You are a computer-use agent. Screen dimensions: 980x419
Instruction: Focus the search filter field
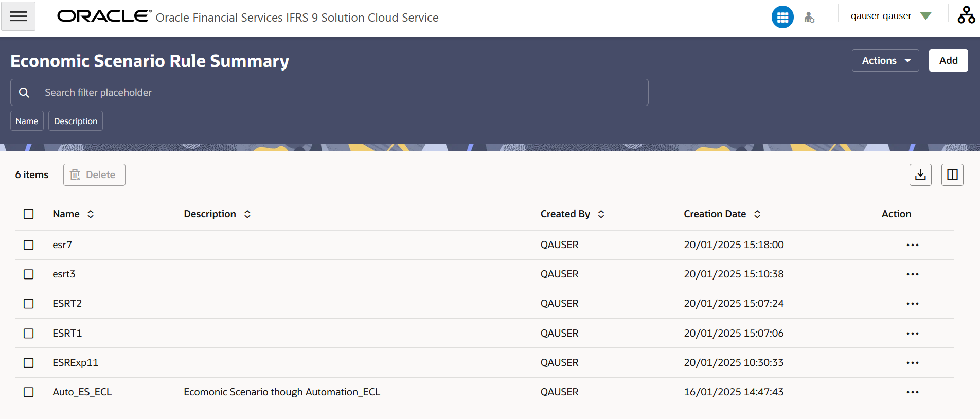pos(329,92)
